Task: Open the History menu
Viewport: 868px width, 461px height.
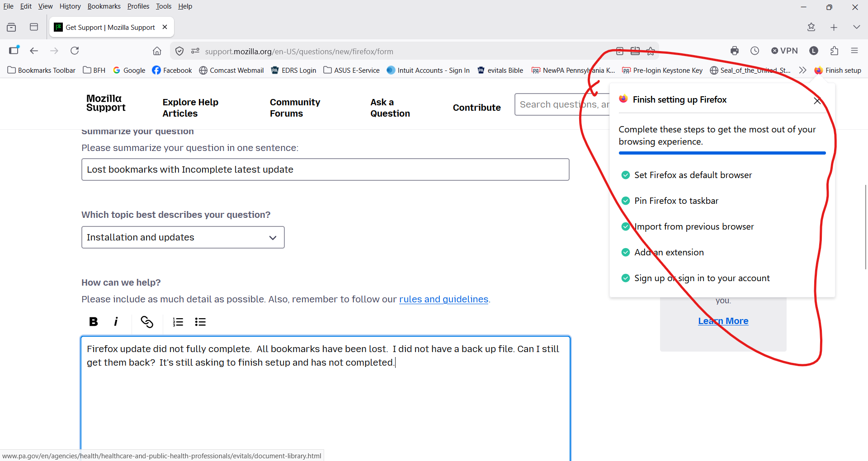Action: [x=70, y=6]
